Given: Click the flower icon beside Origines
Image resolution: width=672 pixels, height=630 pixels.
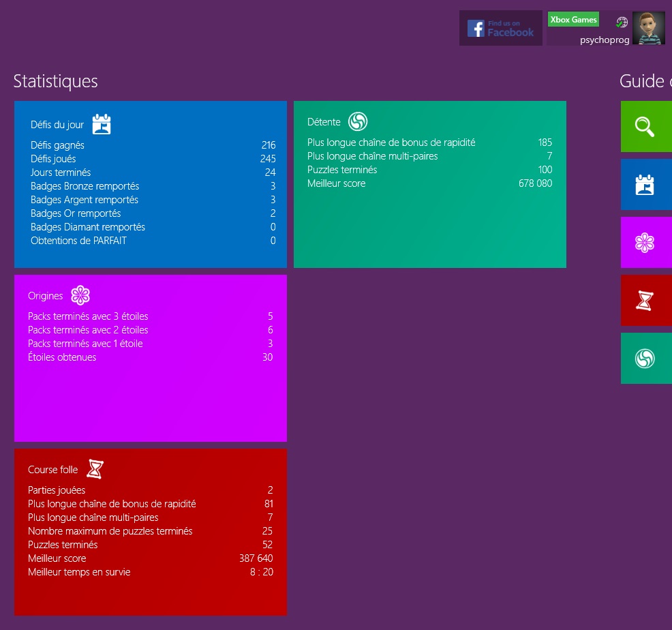Looking at the screenshot, I should coord(80,295).
